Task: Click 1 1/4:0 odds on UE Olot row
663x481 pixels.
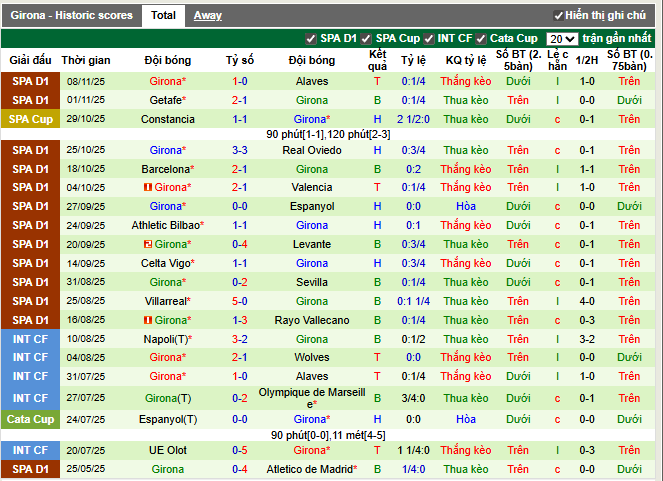Action: [414, 450]
